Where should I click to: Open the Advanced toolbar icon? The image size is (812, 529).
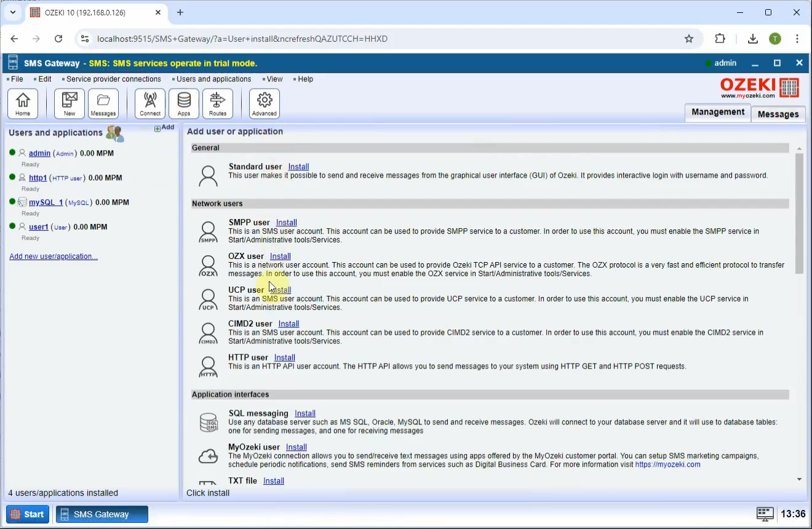264,103
